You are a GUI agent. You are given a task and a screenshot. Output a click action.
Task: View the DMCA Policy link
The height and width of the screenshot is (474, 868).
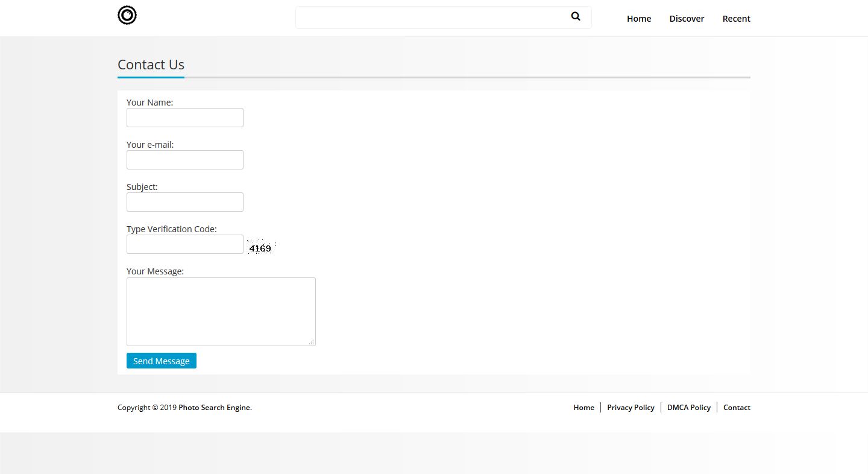click(x=689, y=408)
